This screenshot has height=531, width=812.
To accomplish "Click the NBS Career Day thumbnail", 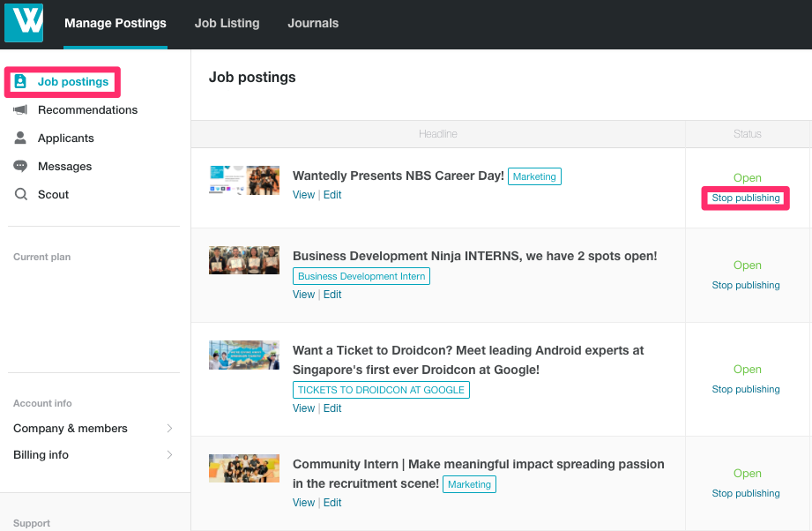I will pyautogui.click(x=244, y=180).
